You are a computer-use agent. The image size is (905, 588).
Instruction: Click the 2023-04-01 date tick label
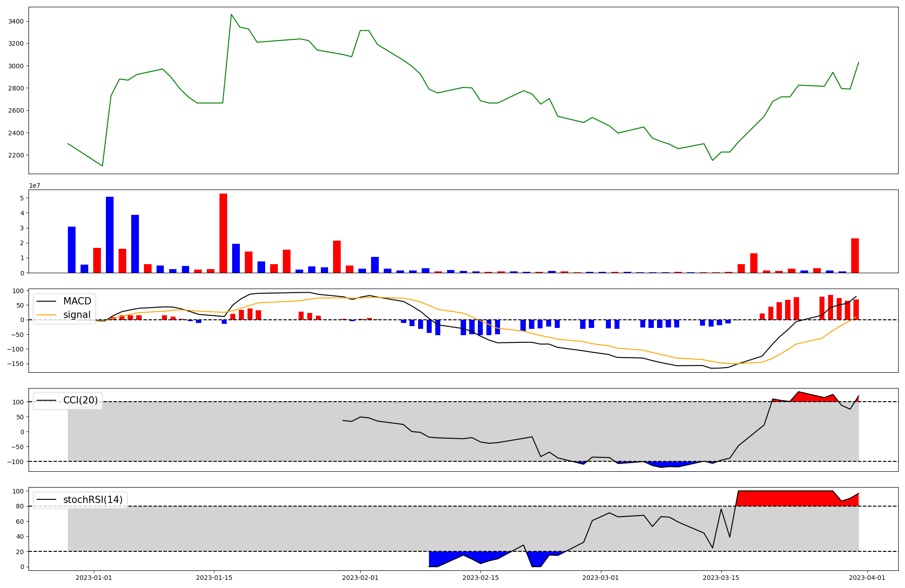867,578
